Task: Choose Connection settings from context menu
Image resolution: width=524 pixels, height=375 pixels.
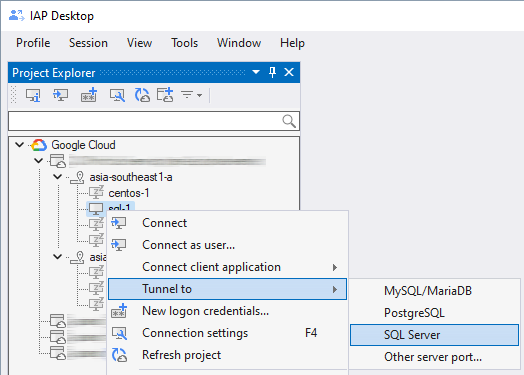Action: click(227, 333)
